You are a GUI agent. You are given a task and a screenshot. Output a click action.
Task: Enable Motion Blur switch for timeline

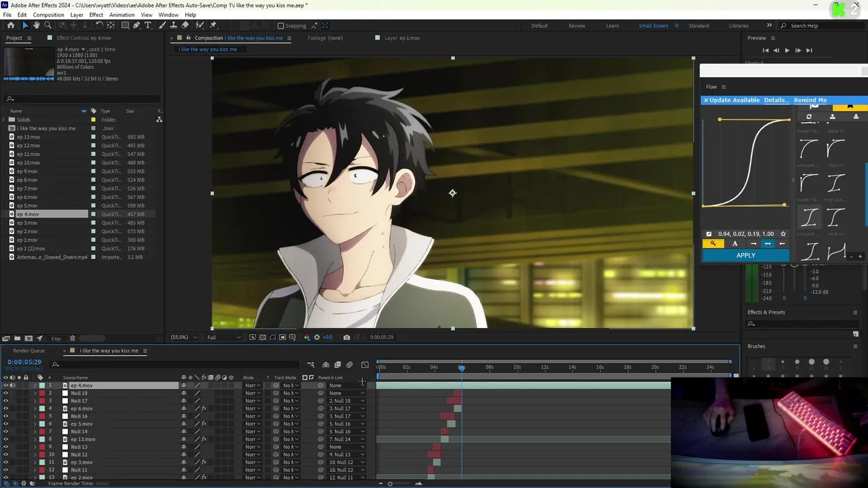pyautogui.click(x=349, y=365)
